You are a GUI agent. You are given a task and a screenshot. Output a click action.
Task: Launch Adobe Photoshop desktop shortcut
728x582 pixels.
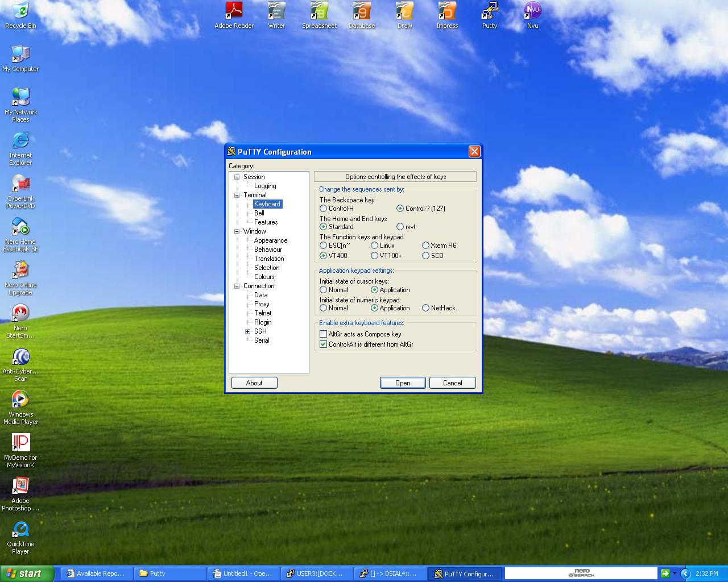coord(20,494)
